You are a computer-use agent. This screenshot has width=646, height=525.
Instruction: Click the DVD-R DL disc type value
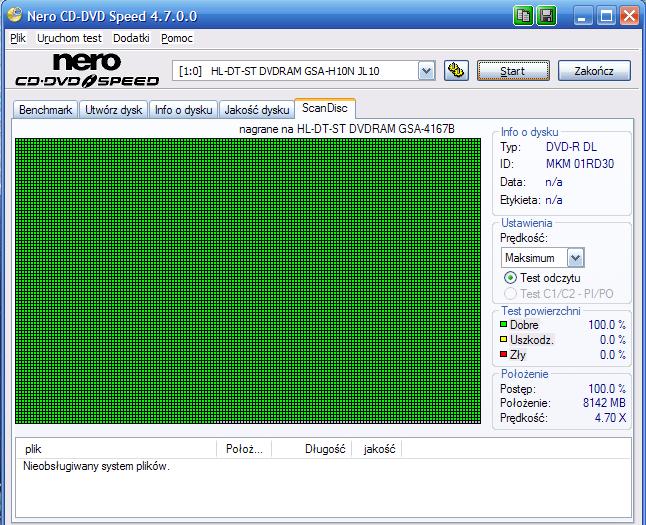click(x=571, y=147)
